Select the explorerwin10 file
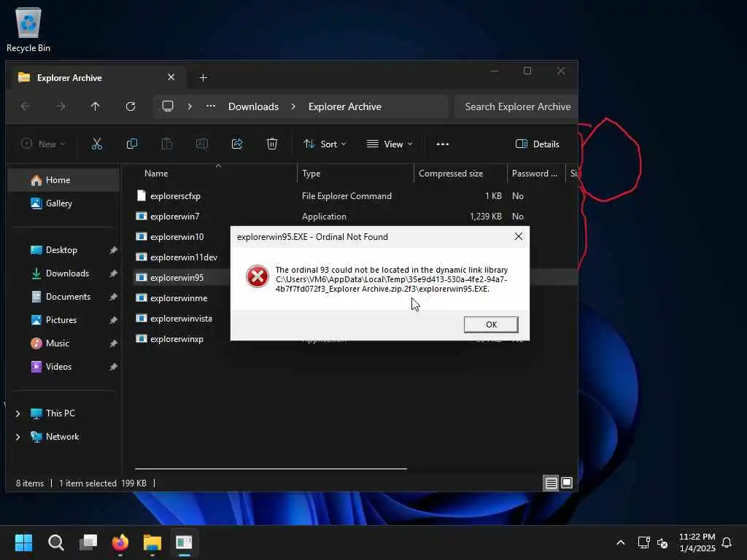The width and height of the screenshot is (747, 560). click(x=177, y=237)
